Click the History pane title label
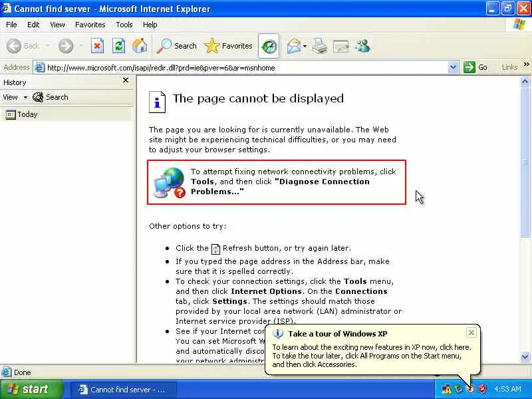Image resolution: width=532 pixels, height=399 pixels. (x=15, y=82)
